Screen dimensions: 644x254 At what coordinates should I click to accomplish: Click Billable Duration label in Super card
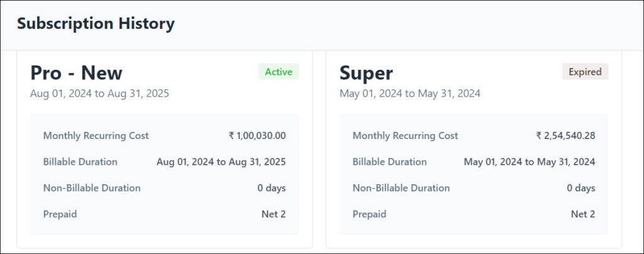click(x=389, y=162)
